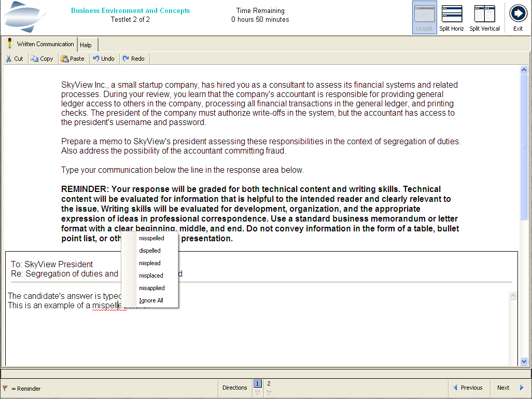Click the Exit icon
The height and width of the screenshot is (399, 532).
click(518, 18)
